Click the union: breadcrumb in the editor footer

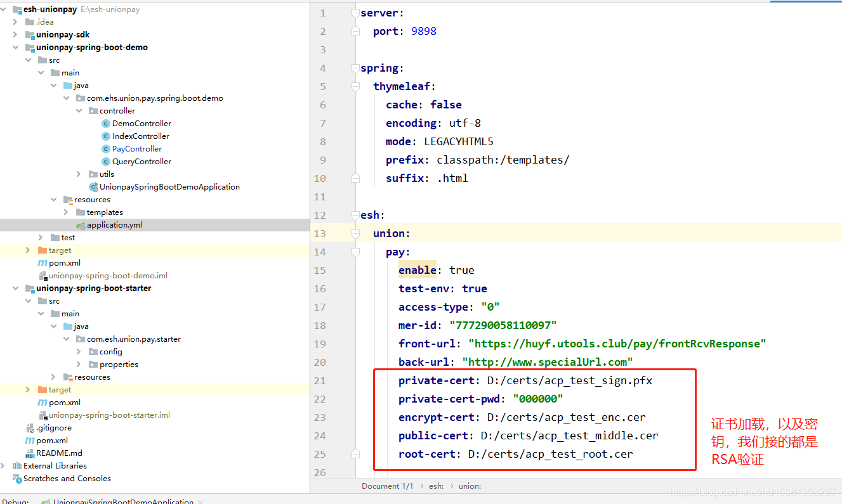(x=470, y=486)
